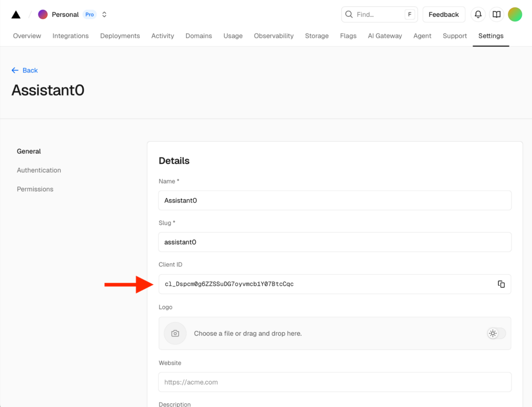
Task: Toggle the logo light/dark theme switch
Action: (497, 334)
